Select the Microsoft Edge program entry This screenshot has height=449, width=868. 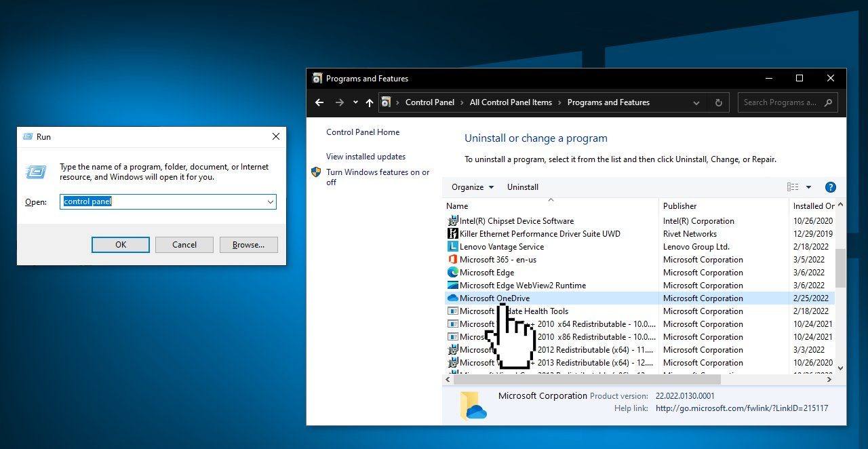[639, 273]
